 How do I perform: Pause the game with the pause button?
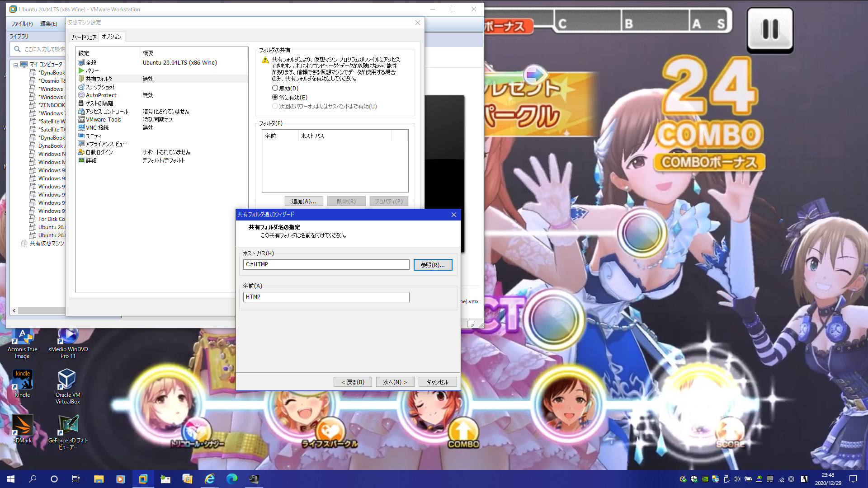click(x=770, y=30)
